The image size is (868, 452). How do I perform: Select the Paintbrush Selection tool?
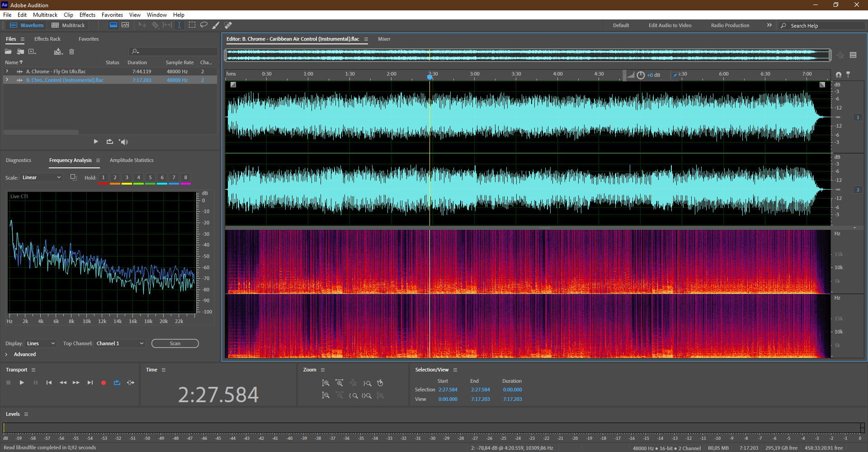click(x=216, y=25)
